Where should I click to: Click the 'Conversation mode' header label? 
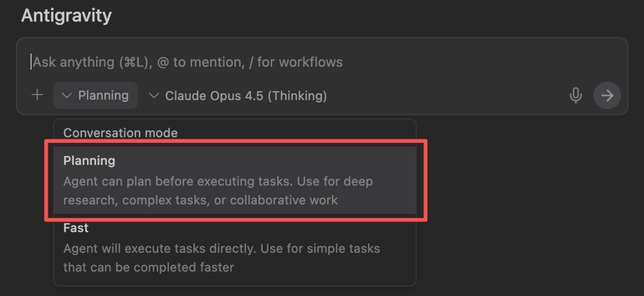point(120,133)
